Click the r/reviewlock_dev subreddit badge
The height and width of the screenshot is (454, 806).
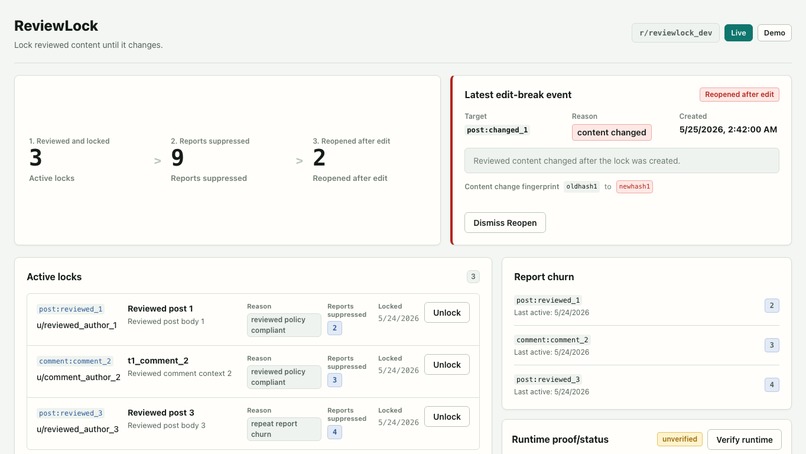pyautogui.click(x=675, y=33)
